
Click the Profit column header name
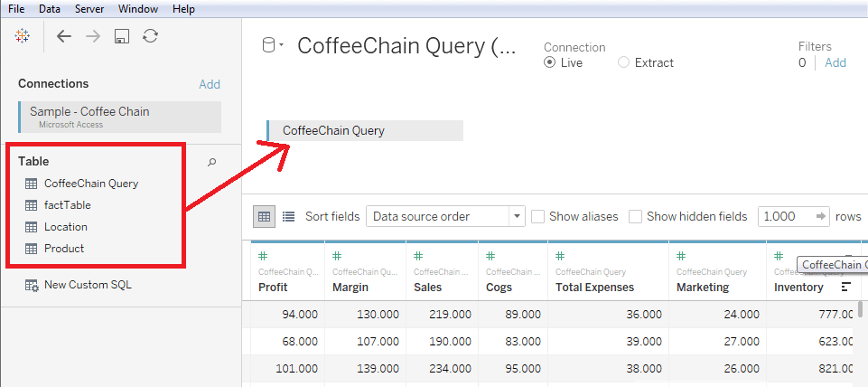[273, 288]
